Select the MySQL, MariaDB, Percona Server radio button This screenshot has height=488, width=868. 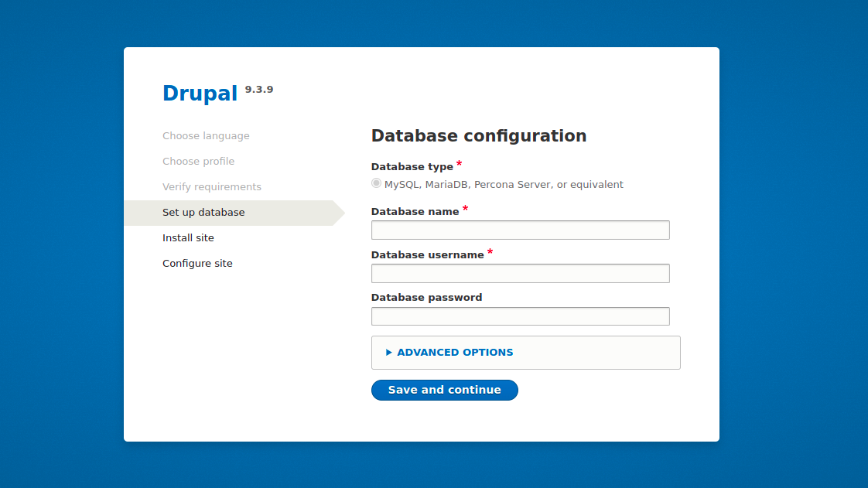pos(377,183)
